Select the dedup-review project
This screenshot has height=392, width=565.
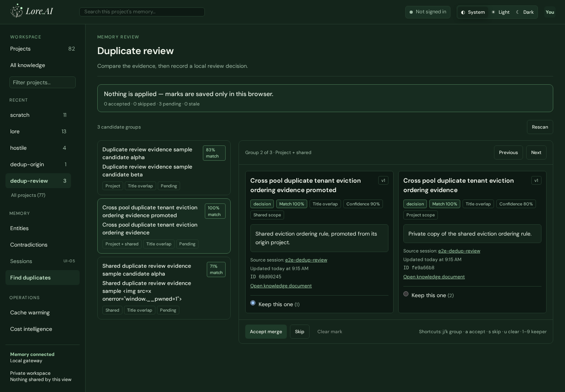38,181
